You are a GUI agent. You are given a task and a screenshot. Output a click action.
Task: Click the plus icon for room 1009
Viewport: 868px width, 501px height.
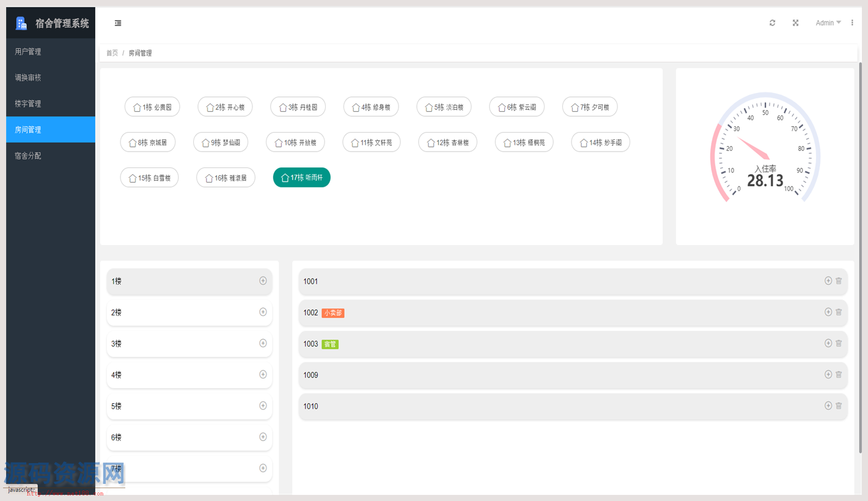point(828,374)
